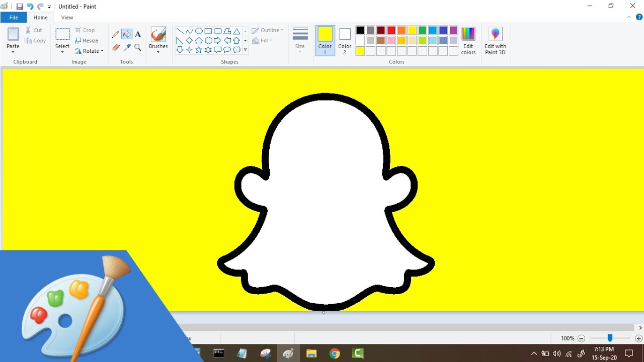Click the Crop button

[x=85, y=30]
